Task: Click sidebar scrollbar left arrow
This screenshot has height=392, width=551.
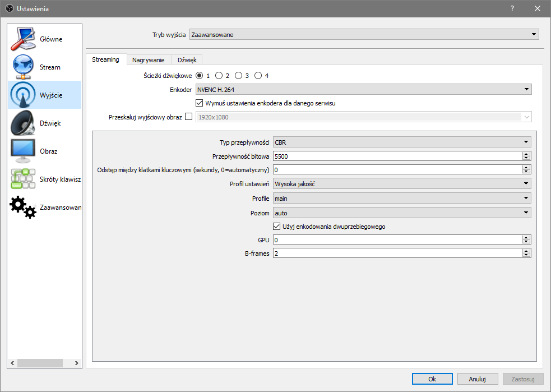Action: (12, 363)
